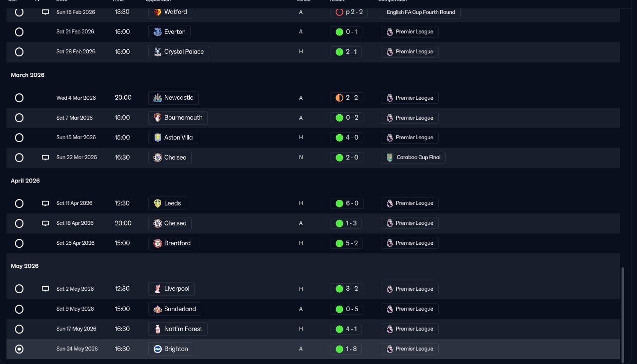Click the TV icon for the Liverpool match
637x364 pixels.
pyautogui.click(x=45, y=289)
